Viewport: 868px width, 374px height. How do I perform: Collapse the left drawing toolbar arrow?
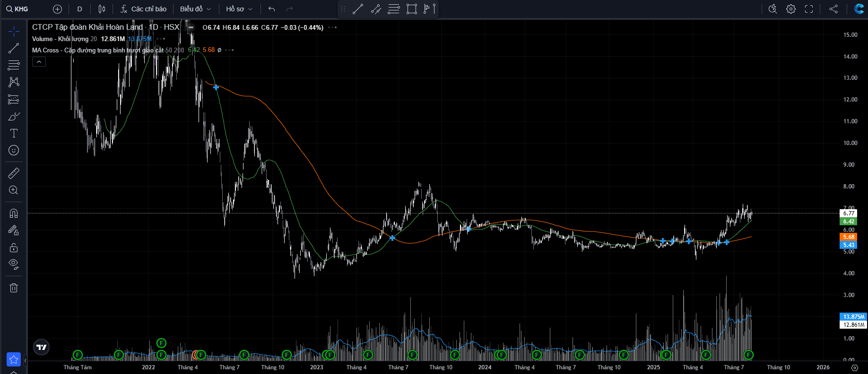25,360
